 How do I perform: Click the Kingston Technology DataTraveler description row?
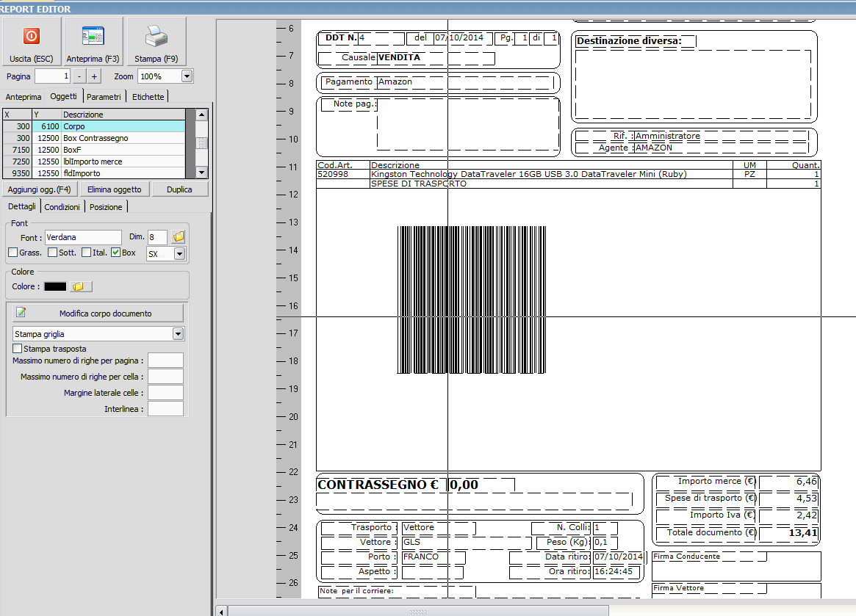(x=528, y=174)
